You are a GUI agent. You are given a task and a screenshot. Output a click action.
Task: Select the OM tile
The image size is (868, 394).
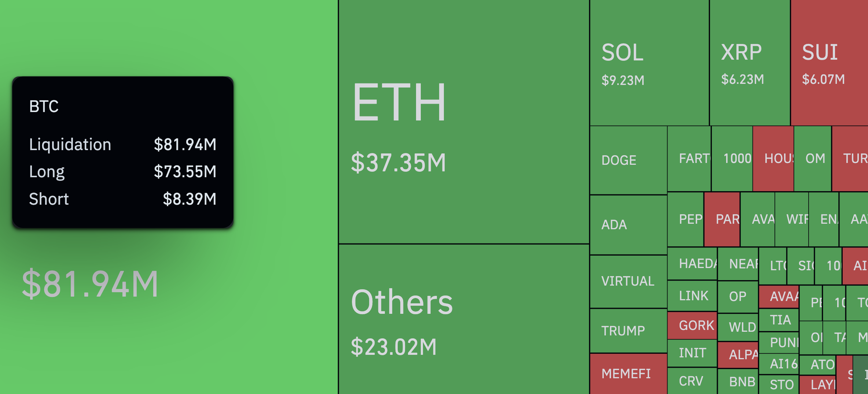(813, 159)
